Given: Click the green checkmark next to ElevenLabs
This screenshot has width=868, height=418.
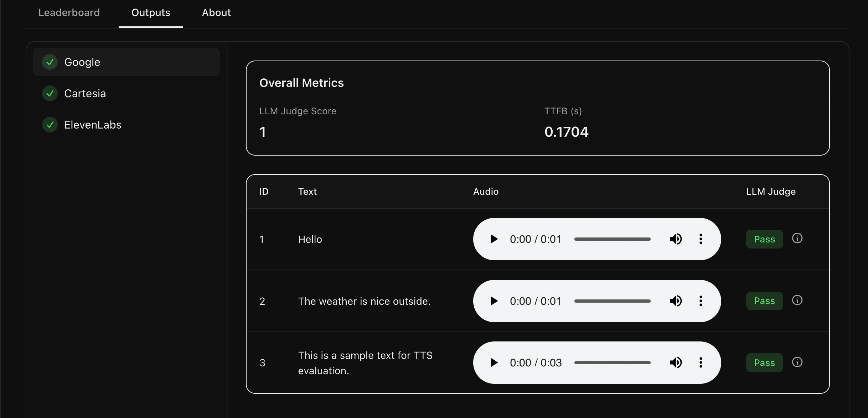Looking at the screenshot, I should pos(50,125).
